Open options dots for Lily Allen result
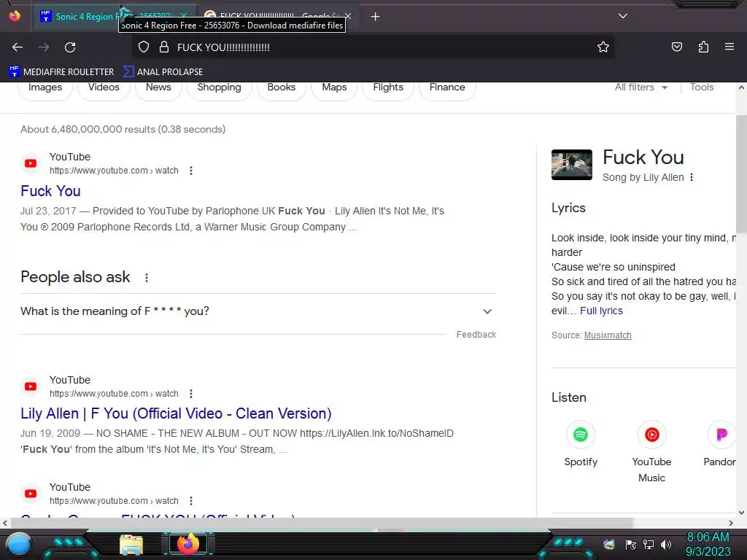Viewport: 747px width, 560px height. click(x=191, y=394)
